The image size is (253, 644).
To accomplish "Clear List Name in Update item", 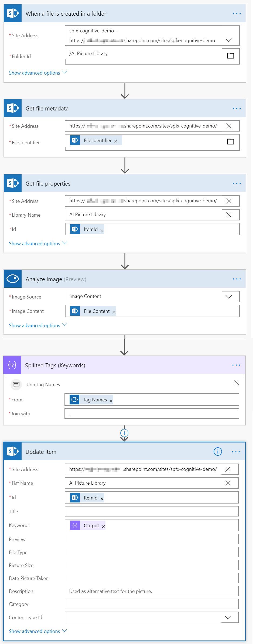I will [228, 483].
